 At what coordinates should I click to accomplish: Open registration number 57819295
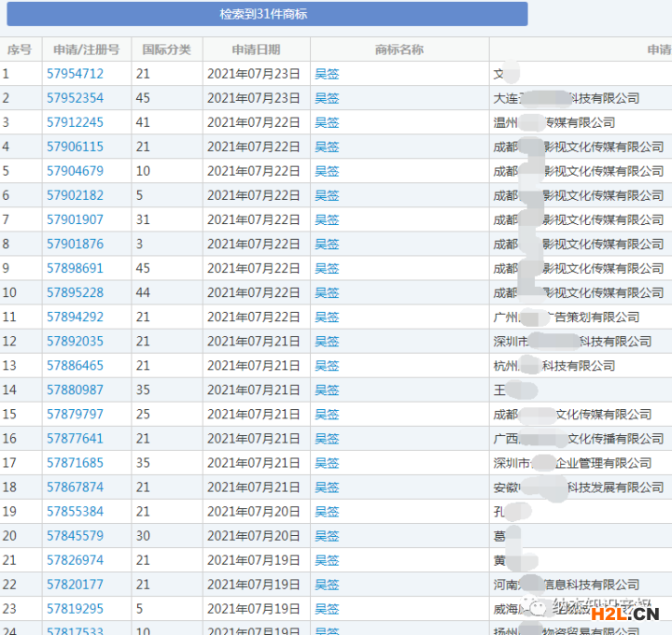click(75, 609)
